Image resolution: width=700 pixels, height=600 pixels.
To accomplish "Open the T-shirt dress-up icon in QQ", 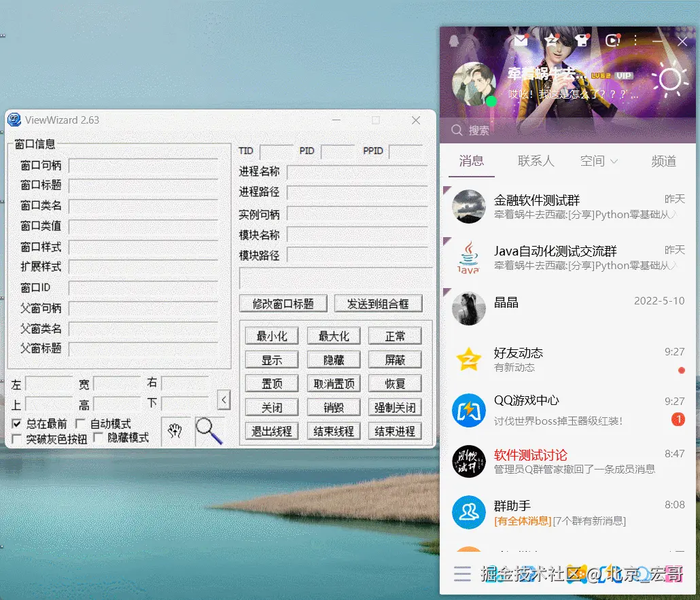I will [582, 41].
